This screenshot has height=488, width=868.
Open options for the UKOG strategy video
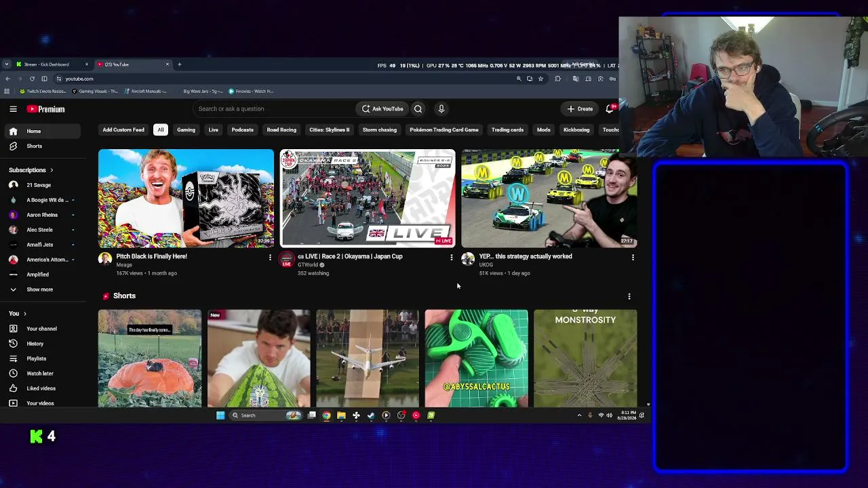(x=633, y=258)
